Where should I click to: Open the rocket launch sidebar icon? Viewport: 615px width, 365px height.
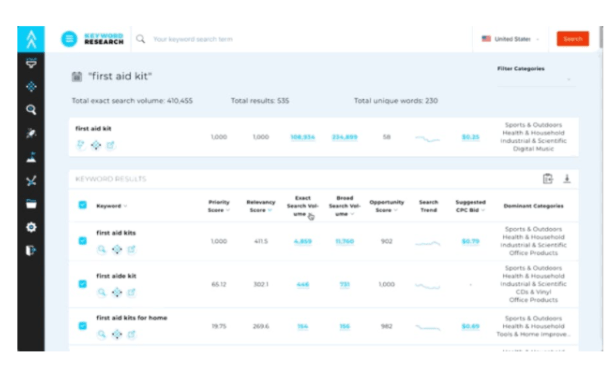31,134
